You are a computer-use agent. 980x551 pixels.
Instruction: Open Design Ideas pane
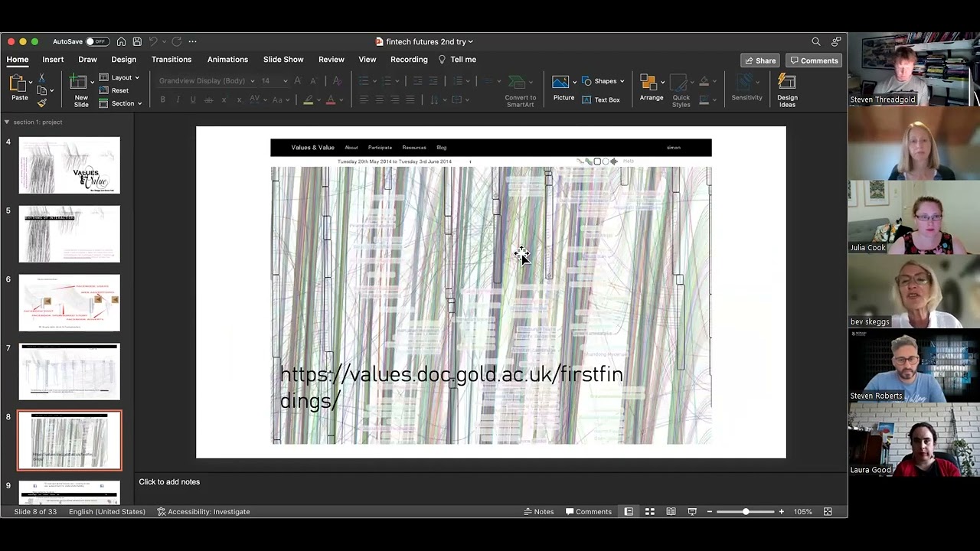click(x=787, y=90)
